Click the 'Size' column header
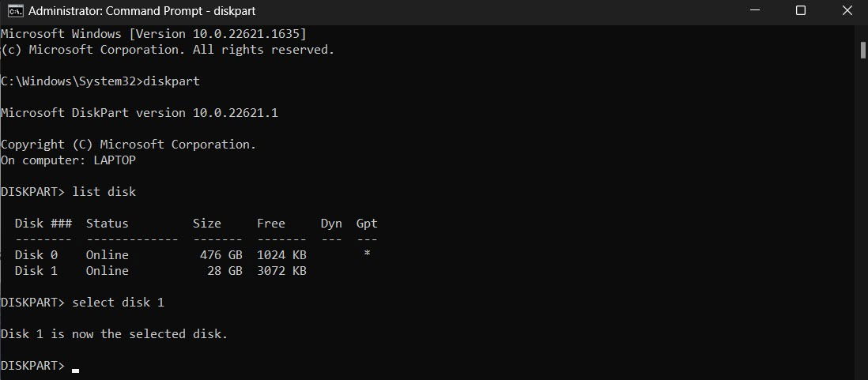Screen dimensions: 868x380 [x=206, y=224]
